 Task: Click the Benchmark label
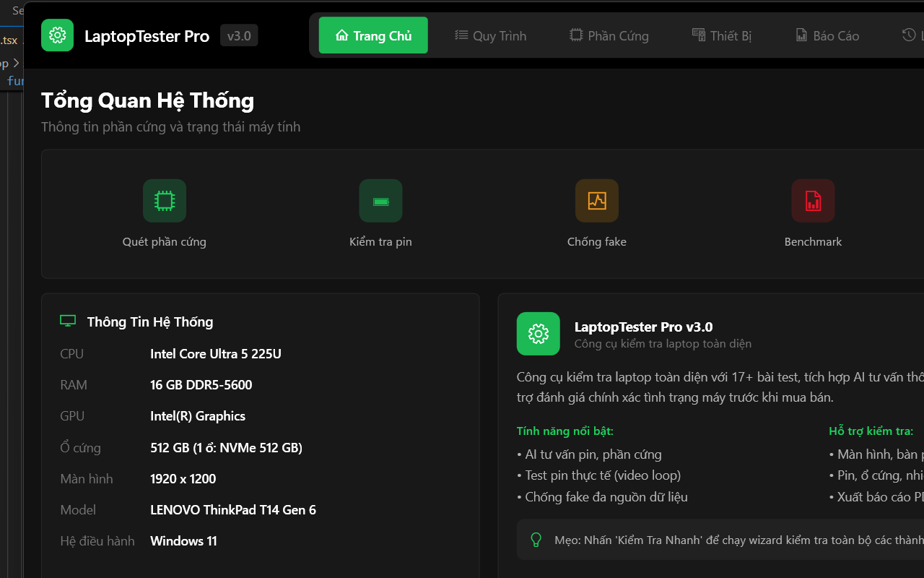click(814, 242)
